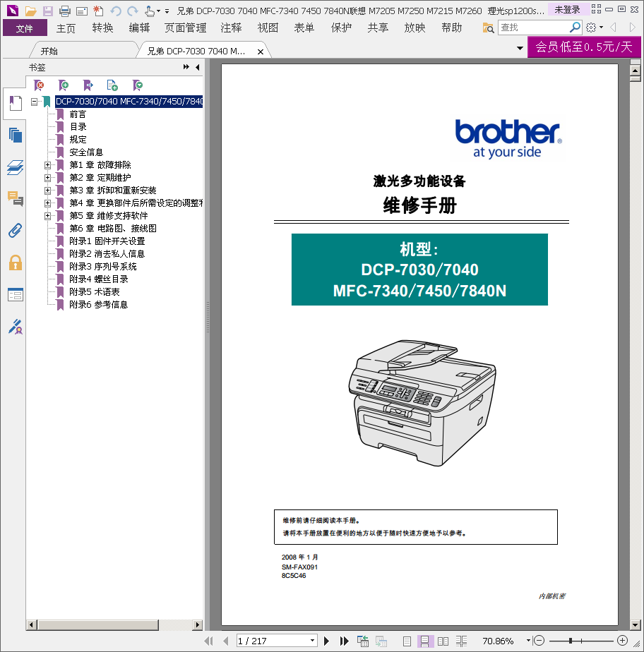Viewport: 644px width, 652px height.
Task: Click the bookmark icon with the blue arrow
Action: (88, 85)
